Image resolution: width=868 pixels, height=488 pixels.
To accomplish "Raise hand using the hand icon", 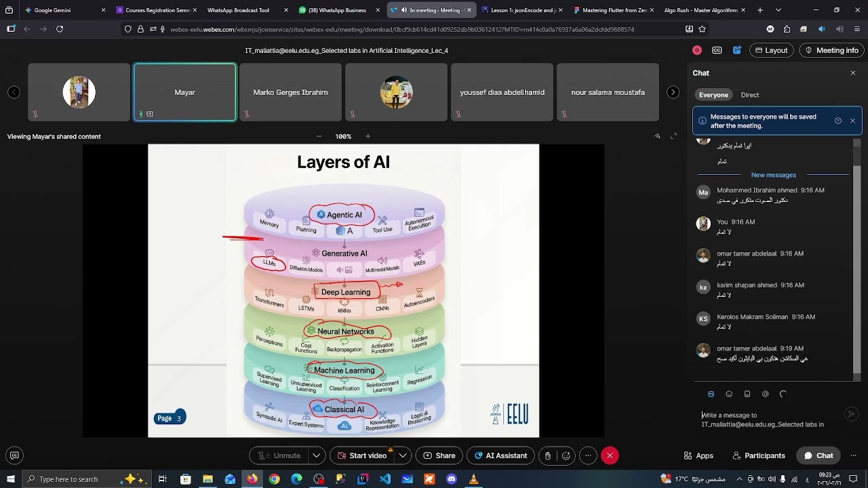I will (548, 455).
